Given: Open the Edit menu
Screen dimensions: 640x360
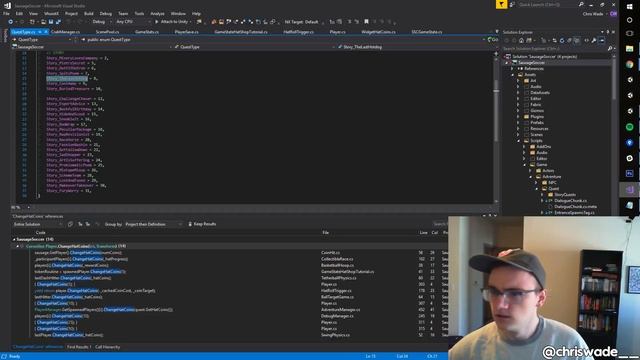Looking at the screenshot, I should 19,13.
